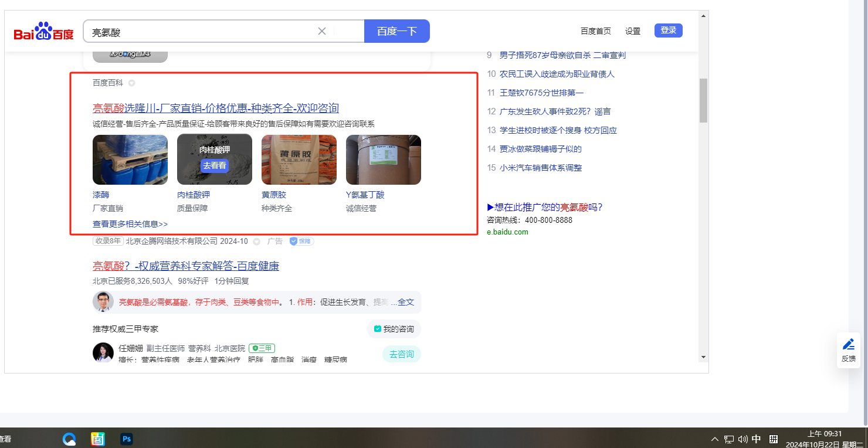Expand the arrow after 北京企腾网络技术有限公司 2024-10
The image size is (868, 448).
pos(256,241)
